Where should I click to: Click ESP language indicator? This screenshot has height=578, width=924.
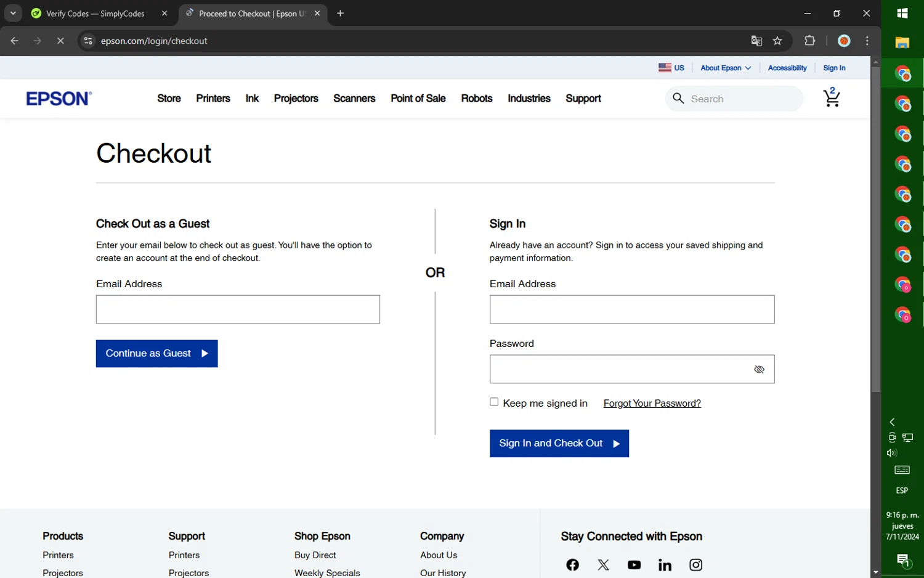(x=902, y=490)
